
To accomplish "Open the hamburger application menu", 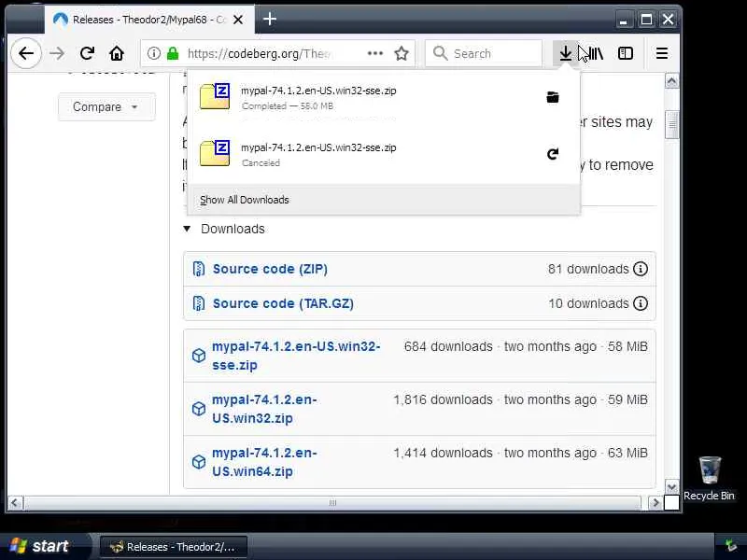I will pos(662,53).
